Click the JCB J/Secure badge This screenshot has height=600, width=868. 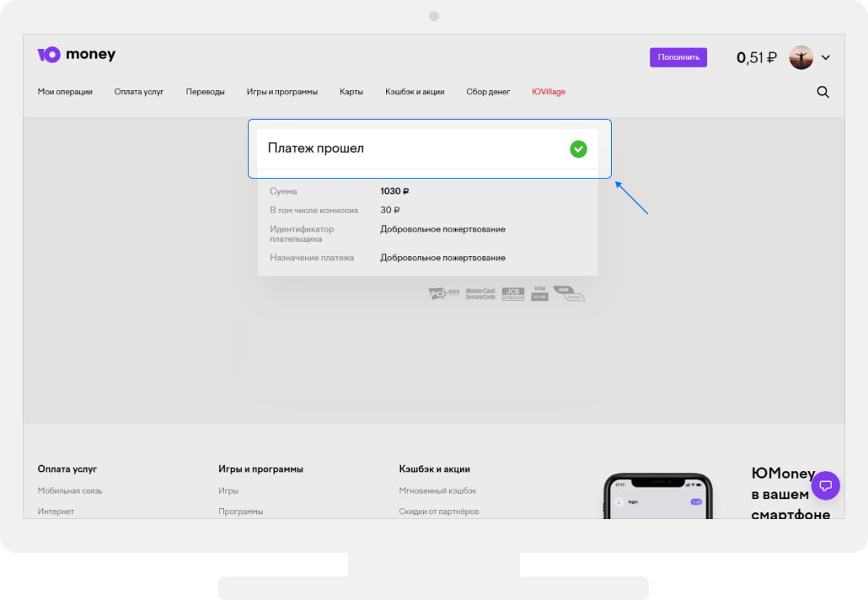click(512, 293)
